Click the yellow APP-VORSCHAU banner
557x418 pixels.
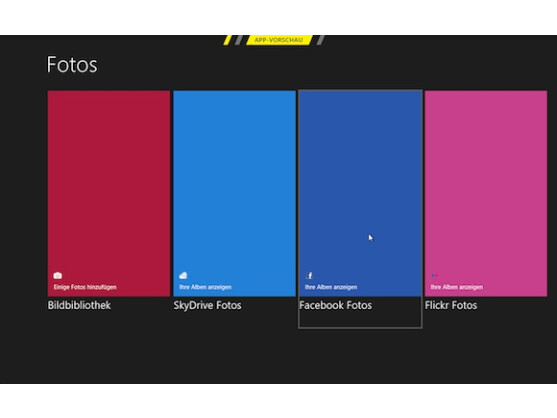tap(279, 40)
